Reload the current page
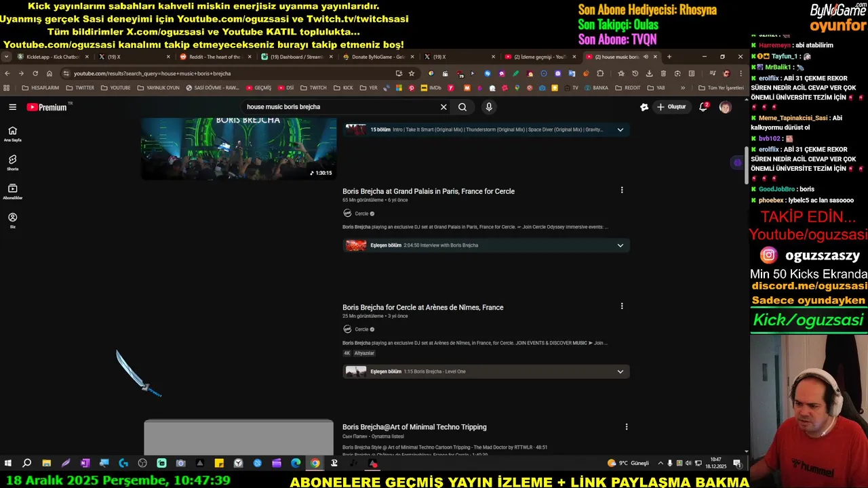 coord(35,73)
